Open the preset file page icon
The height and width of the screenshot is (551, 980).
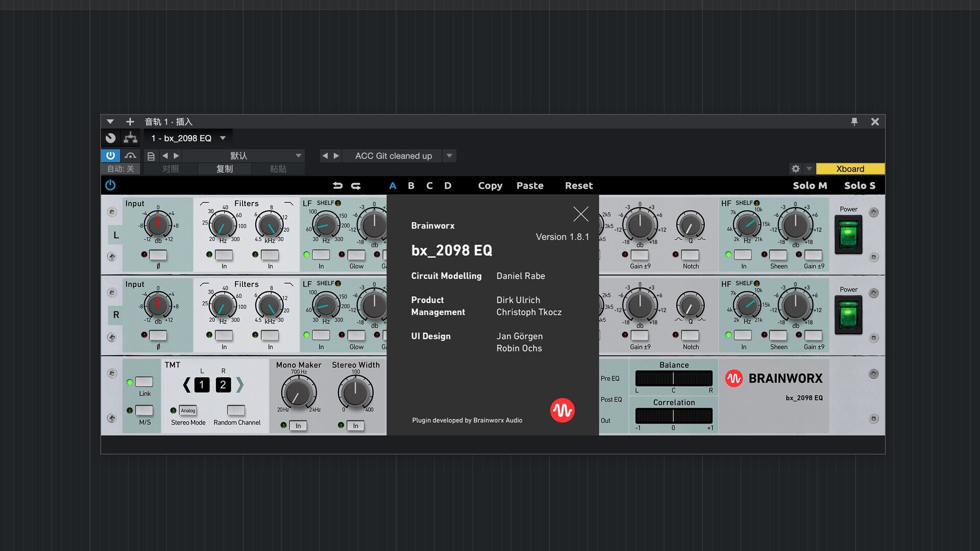tap(151, 156)
